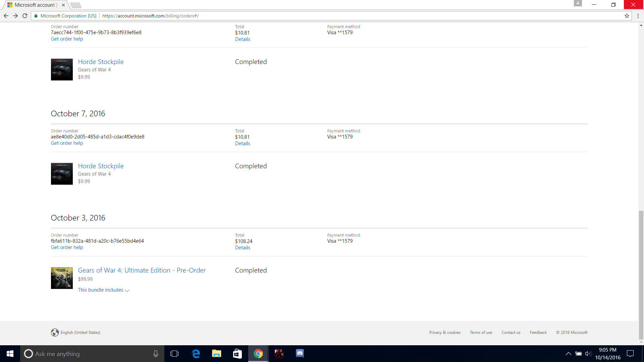
Task: Open Privacy & cookies footer link
Action: (x=445, y=333)
